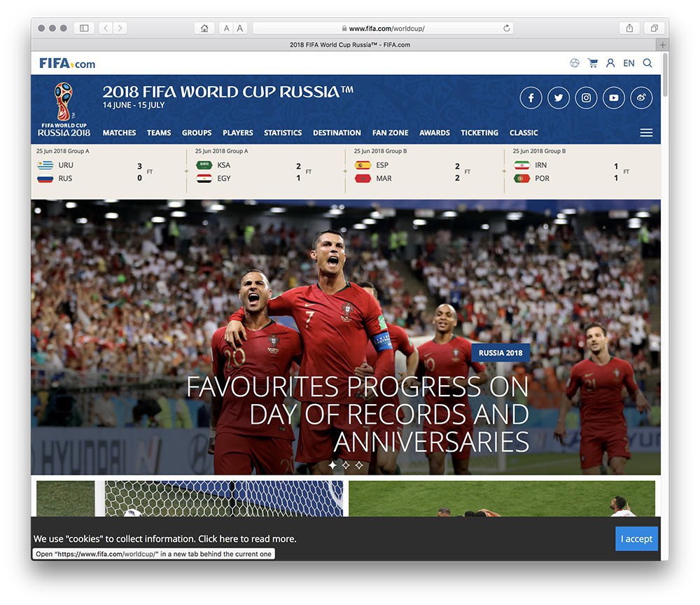Image resolution: width=700 pixels, height=605 pixels.
Task: Go forward with Safari's forward arrow
Action: pos(120,28)
